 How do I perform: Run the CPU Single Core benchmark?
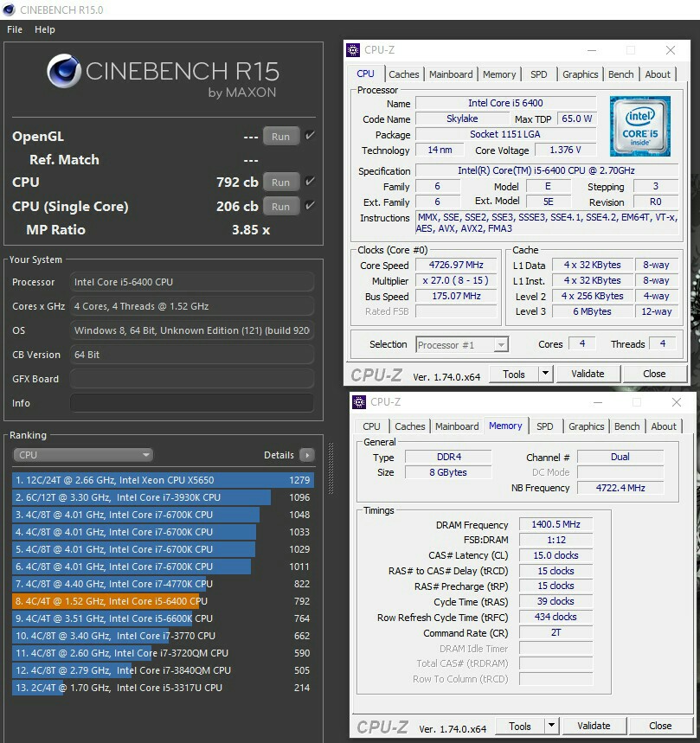281,207
